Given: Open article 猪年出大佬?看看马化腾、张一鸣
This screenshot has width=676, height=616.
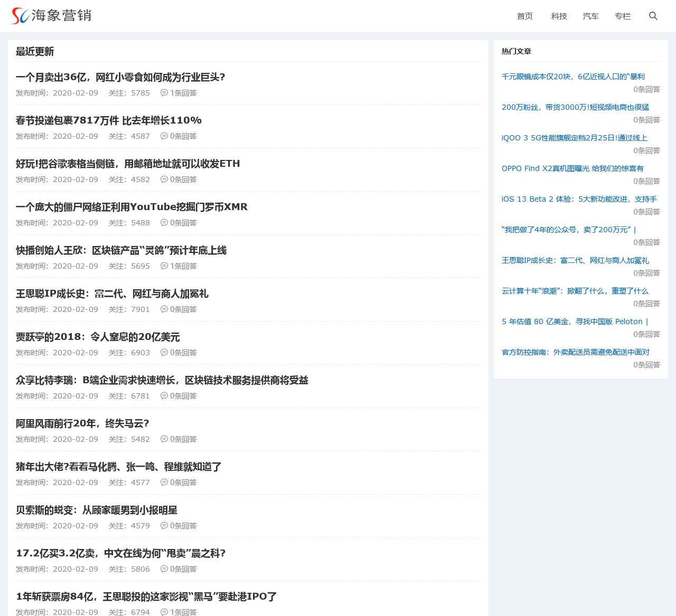Looking at the screenshot, I should tap(119, 467).
